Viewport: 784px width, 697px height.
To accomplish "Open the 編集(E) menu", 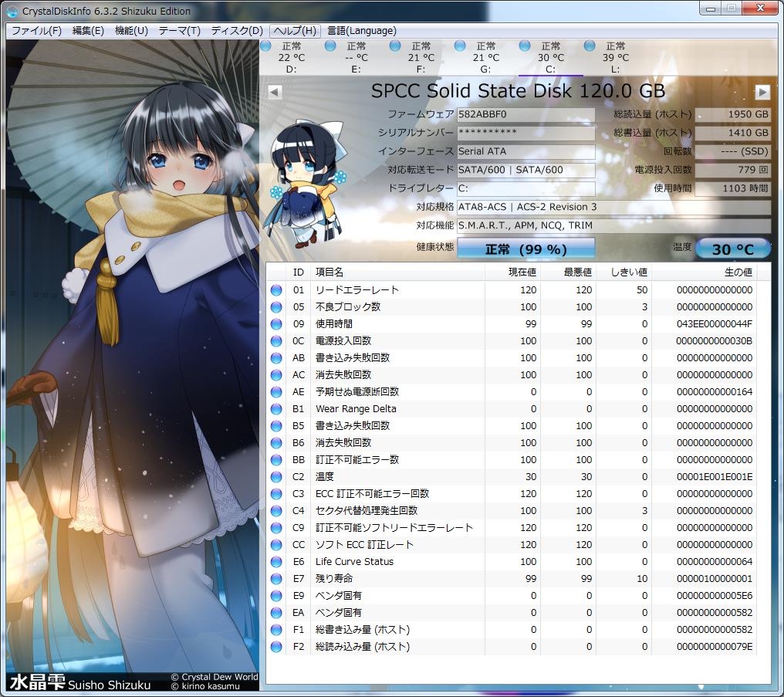I will (x=88, y=31).
